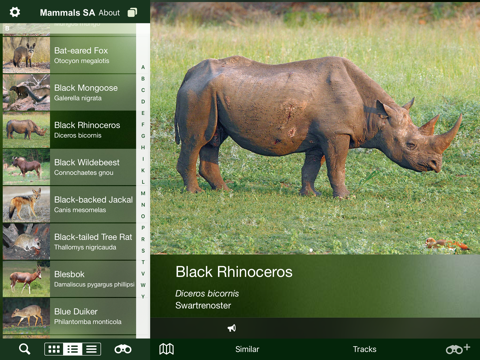
Task: Add a sighting with binoculars plus icon
Action: coord(458,349)
